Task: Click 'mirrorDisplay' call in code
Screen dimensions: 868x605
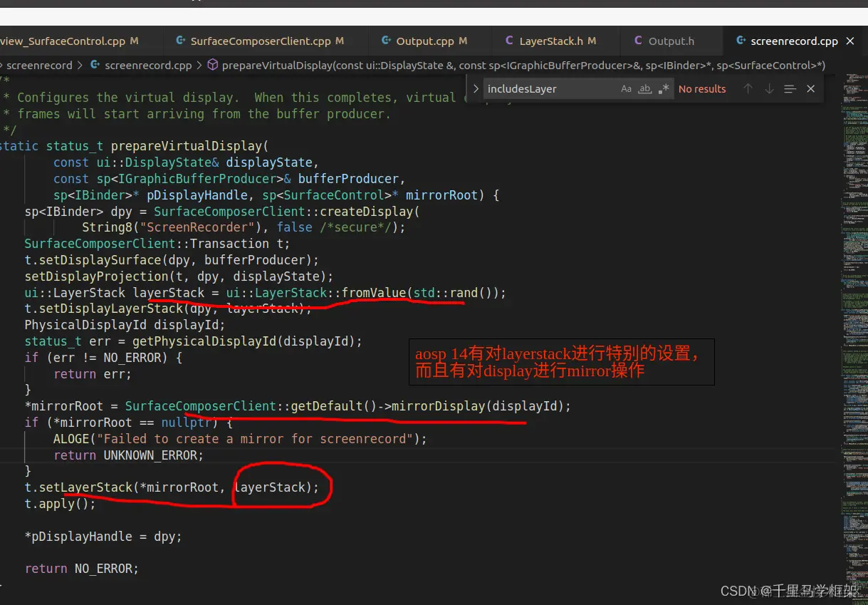Action: tap(439, 406)
